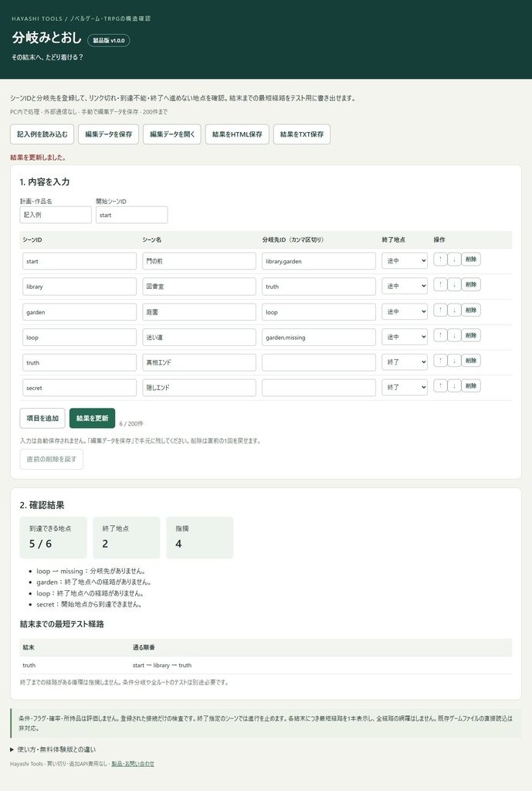The width and height of the screenshot is (532, 791).
Task: Click 編集データを開く button
Action: [172, 134]
